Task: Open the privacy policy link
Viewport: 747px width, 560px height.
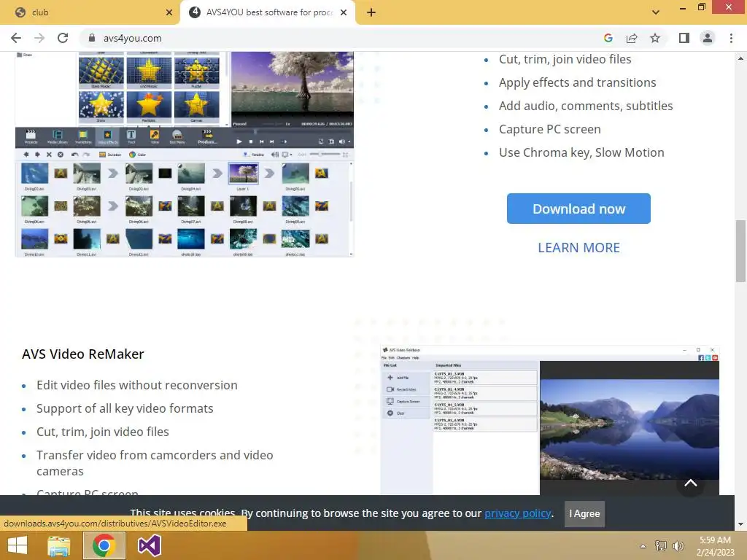Action: click(x=518, y=513)
